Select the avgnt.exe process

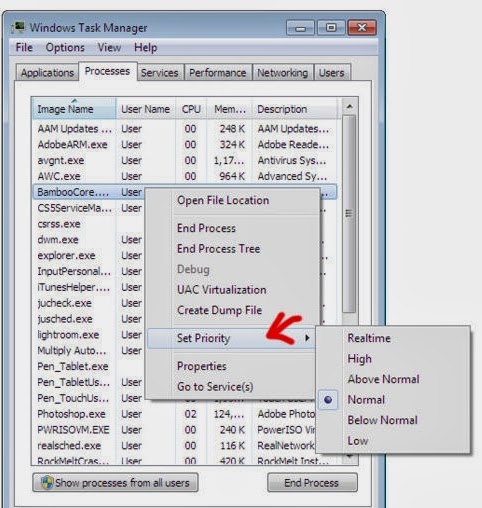[185, 160]
